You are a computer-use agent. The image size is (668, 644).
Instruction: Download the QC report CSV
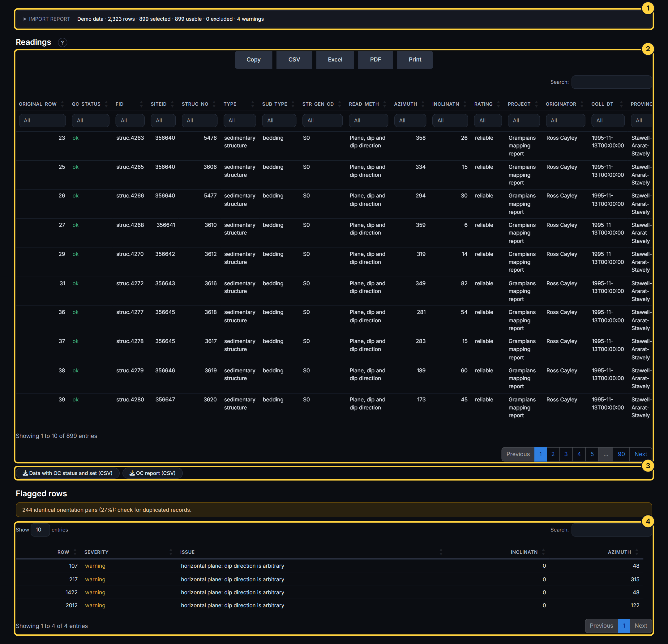(x=152, y=473)
